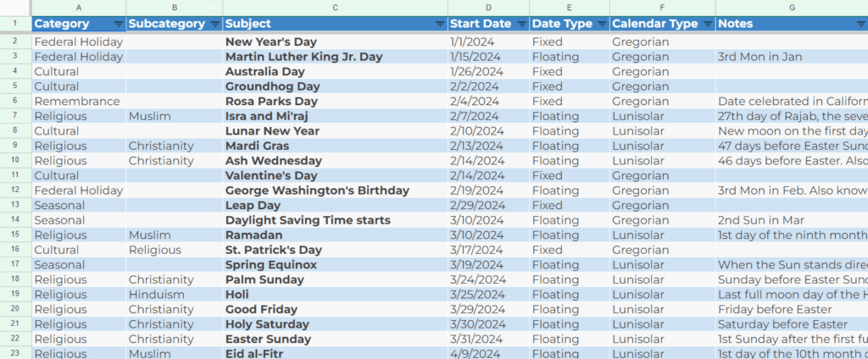Select column A header

click(x=79, y=8)
